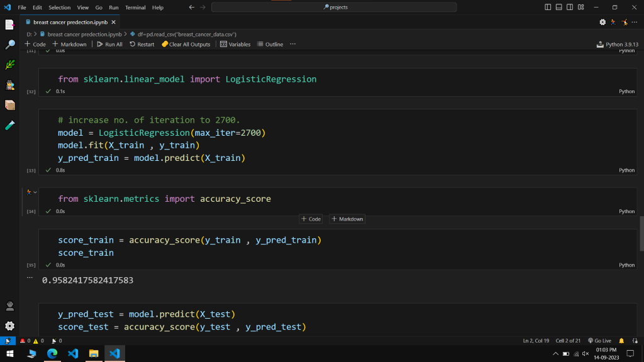The width and height of the screenshot is (644, 362).
Task: Toggle the Variables view in the notebook toolbar
Action: point(235,45)
